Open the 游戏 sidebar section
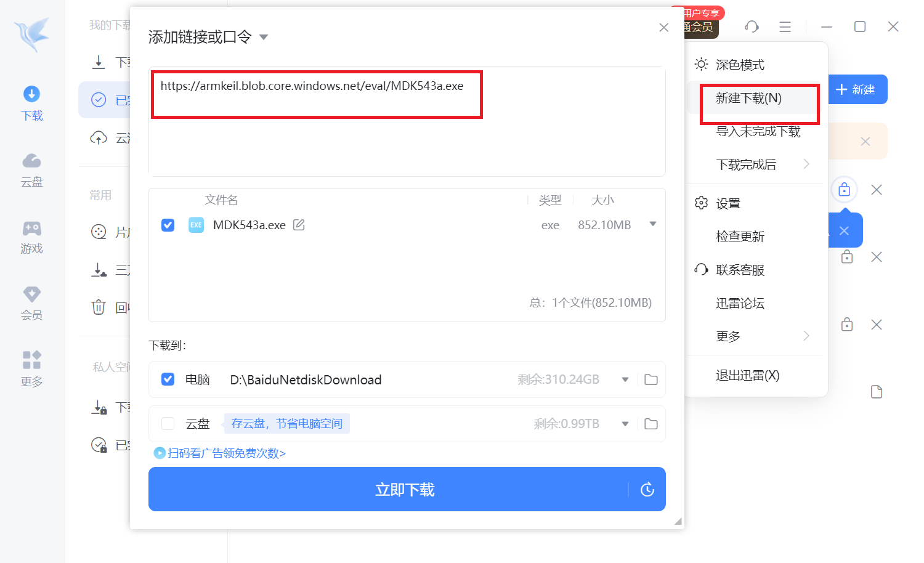The image size is (924, 563). (32, 237)
